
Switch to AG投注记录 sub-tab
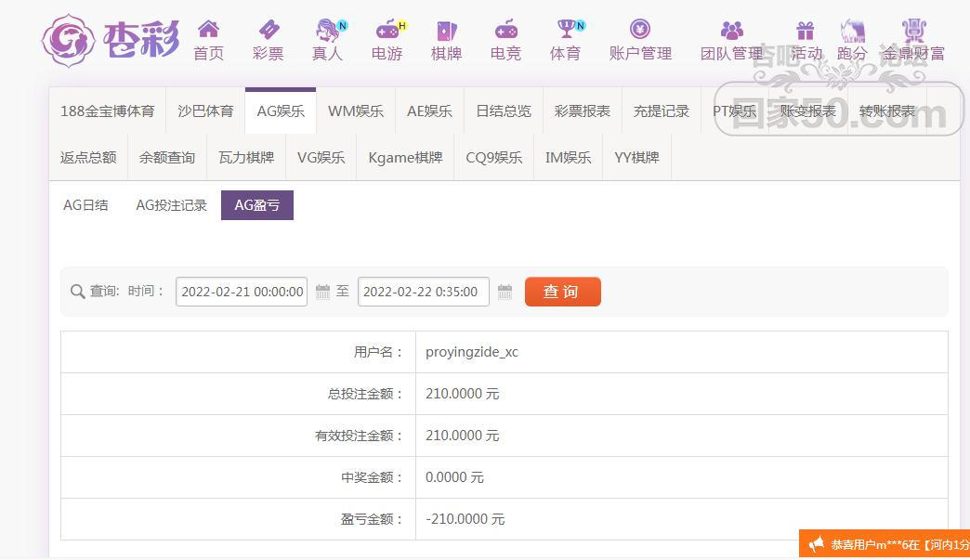[x=171, y=205]
